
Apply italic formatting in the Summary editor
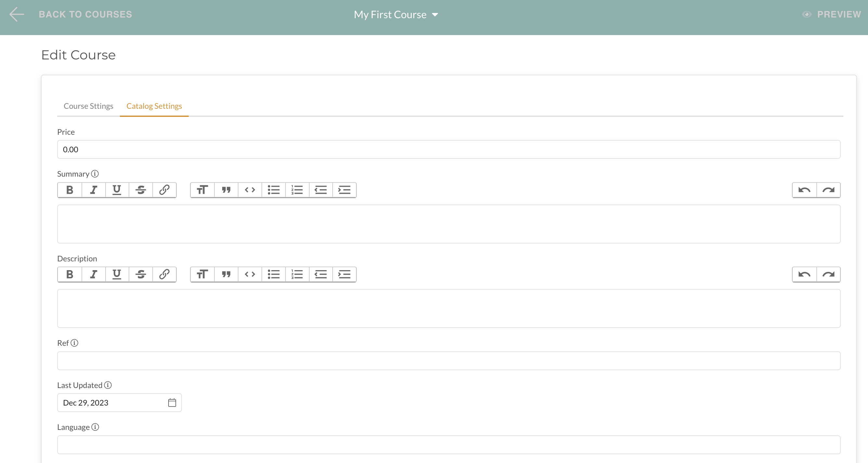[93, 190]
